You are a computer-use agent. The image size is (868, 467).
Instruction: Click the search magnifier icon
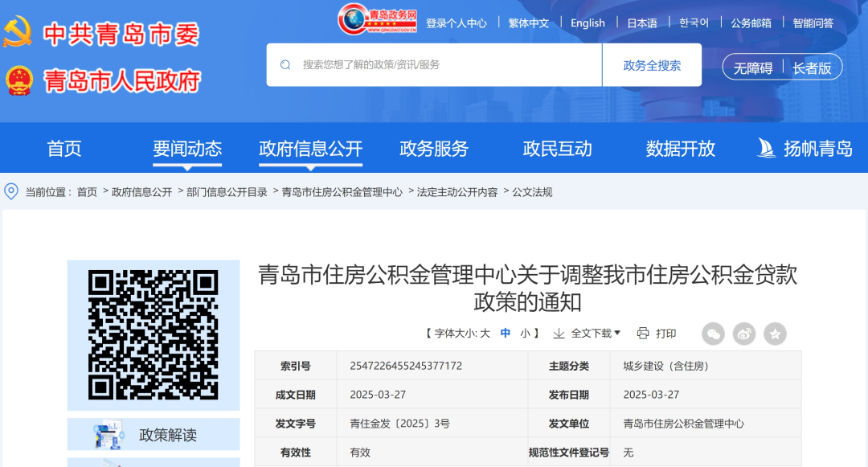click(283, 63)
